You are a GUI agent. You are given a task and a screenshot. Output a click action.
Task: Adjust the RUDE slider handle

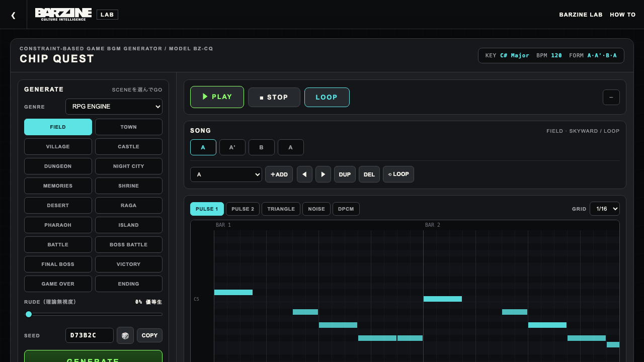pyautogui.click(x=29, y=314)
